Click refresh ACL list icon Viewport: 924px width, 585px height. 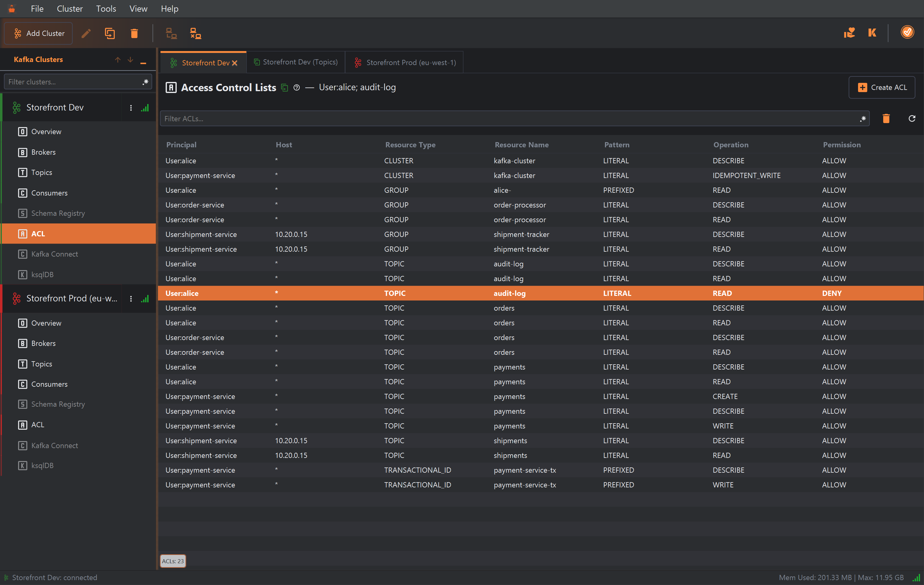912,118
